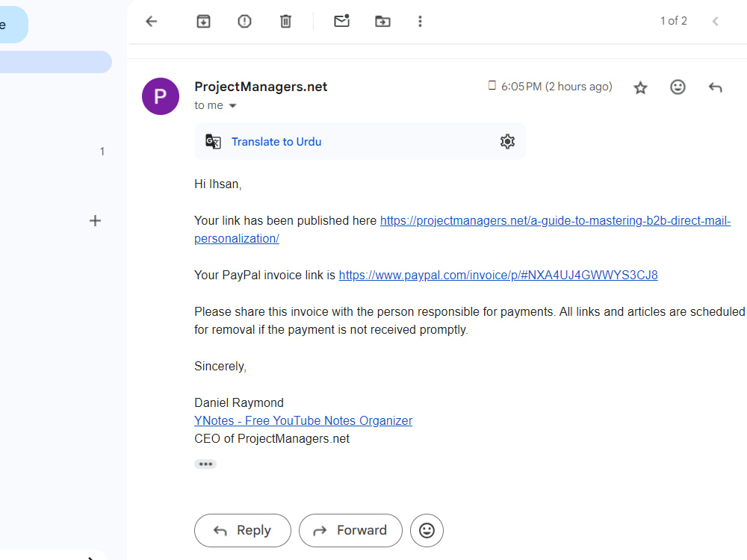This screenshot has height=560, width=747.
Task: Click the '1 of 2' message counter
Action: pyautogui.click(x=674, y=21)
